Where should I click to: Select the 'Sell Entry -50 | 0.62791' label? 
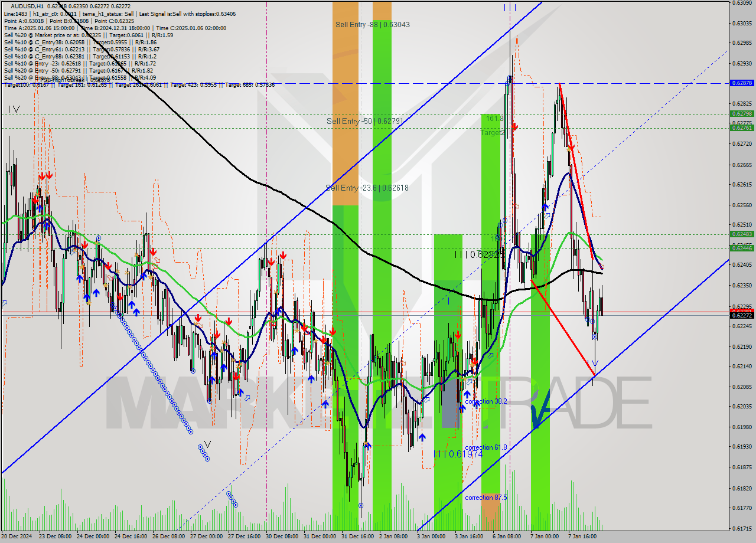point(365,121)
